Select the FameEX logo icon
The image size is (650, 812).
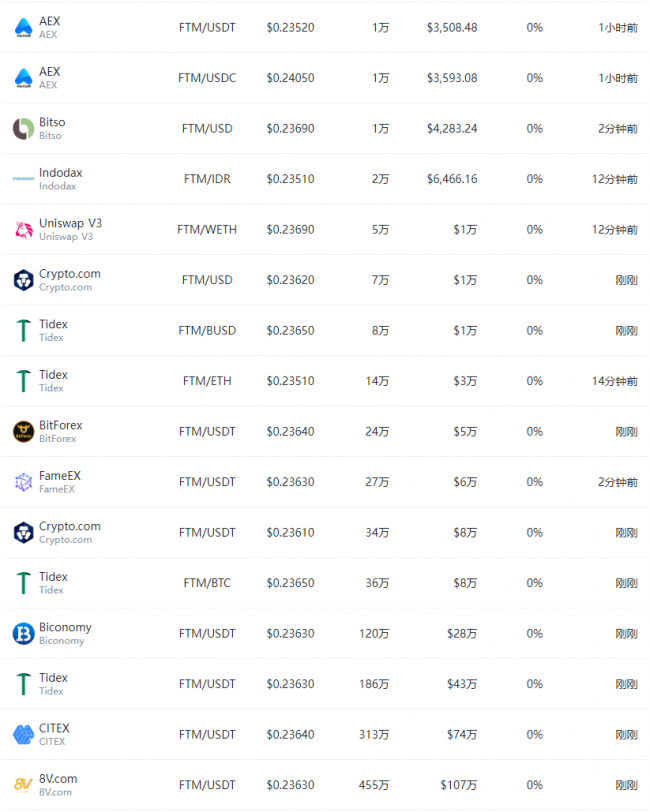pyautogui.click(x=23, y=482)
